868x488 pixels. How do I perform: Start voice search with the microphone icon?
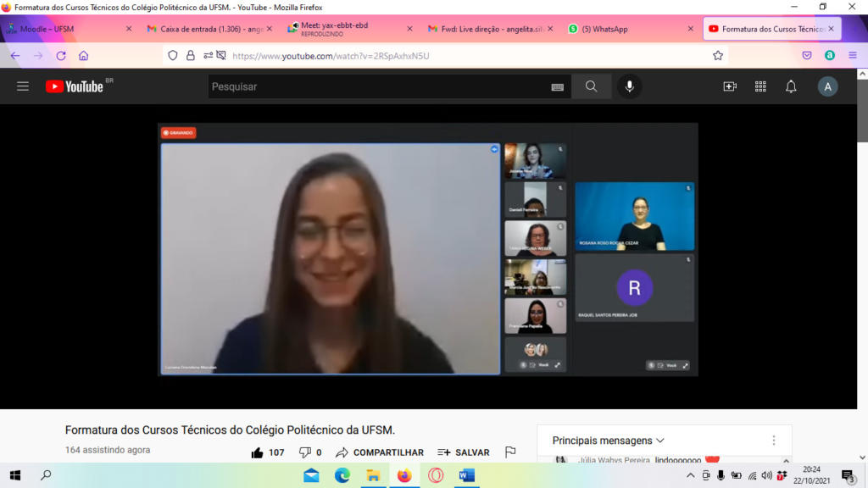(629, 86)
